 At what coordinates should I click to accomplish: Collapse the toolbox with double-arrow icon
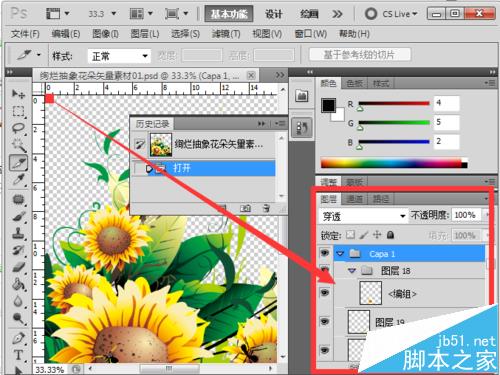[x=10, y=72]
